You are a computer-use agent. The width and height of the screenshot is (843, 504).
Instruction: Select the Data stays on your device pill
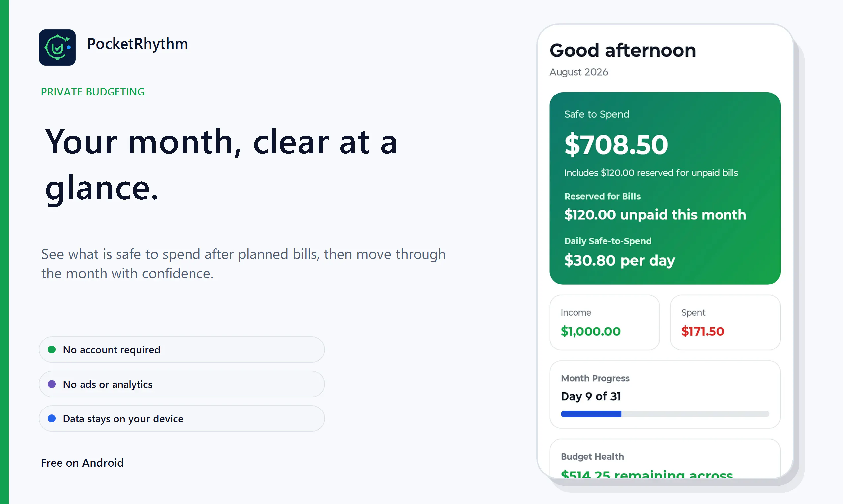(182, 418)
